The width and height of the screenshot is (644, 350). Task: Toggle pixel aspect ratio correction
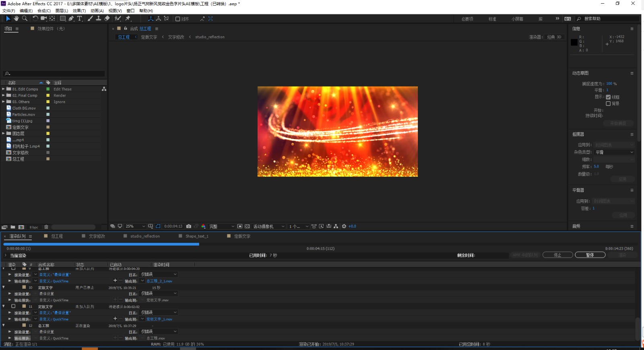point(314,226)
